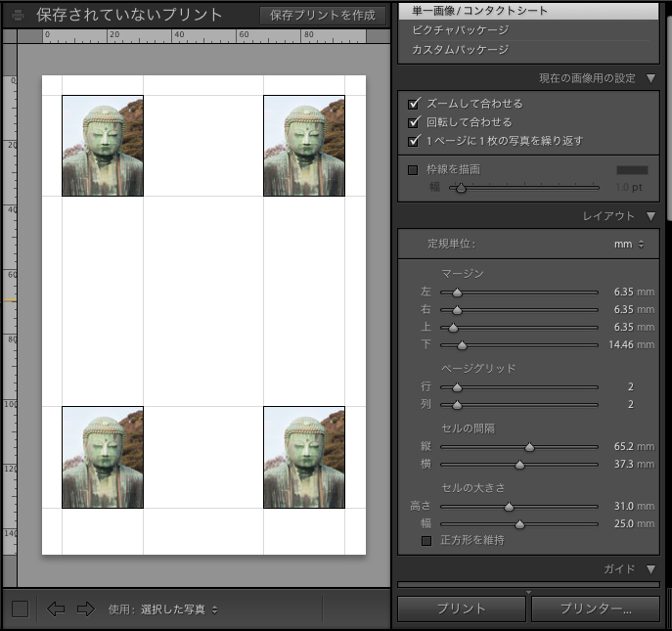The width and height of the screenshot is (672, 631).
Task: Select 単一画像 / コンタクトシート layout style
Action: (528, 11)
